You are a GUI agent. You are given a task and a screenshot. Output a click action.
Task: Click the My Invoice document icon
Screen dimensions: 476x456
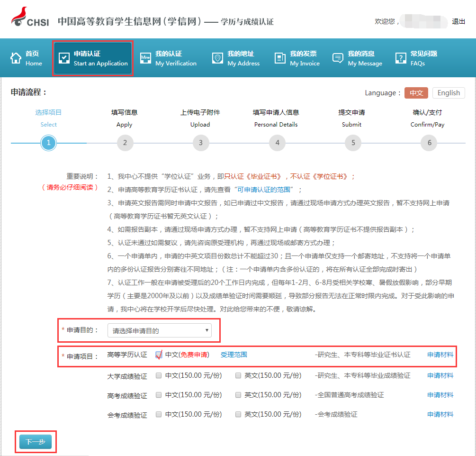coord(280,58)
